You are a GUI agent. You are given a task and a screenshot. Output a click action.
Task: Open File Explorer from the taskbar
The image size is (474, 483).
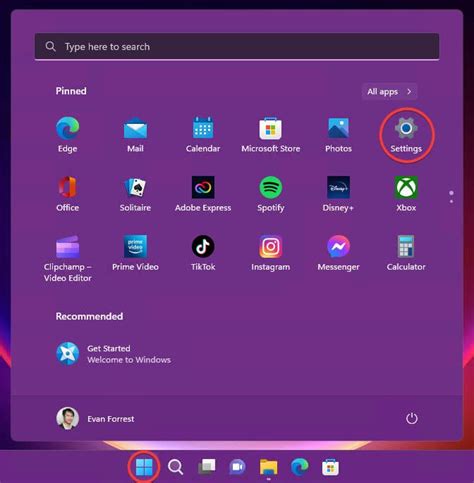269,467
